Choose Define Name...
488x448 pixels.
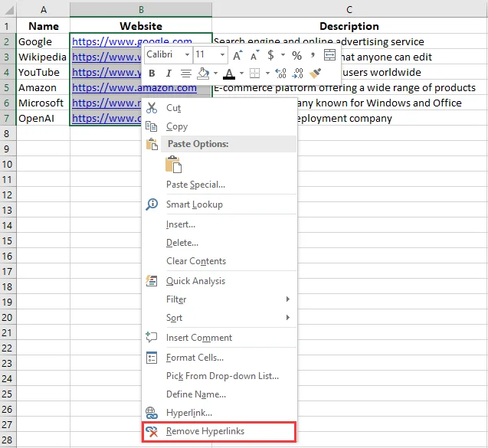[219, 394]
